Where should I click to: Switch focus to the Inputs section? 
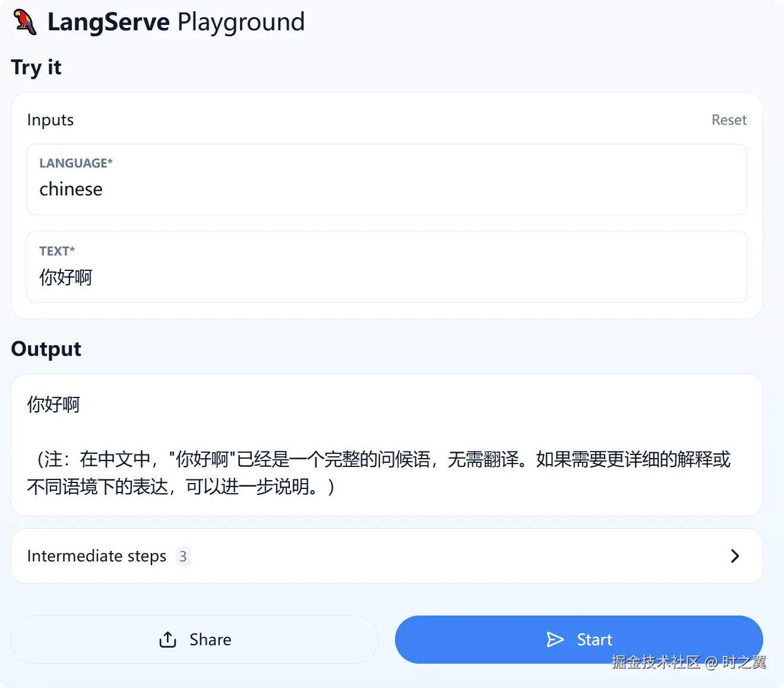(x=50, y=119)
